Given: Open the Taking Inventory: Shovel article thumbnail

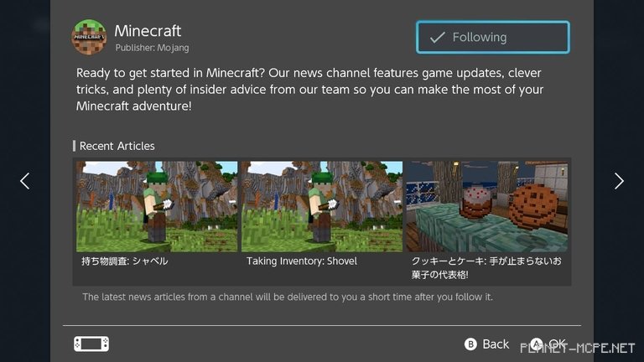Looking at the screenshot, I should coord(322,206).
